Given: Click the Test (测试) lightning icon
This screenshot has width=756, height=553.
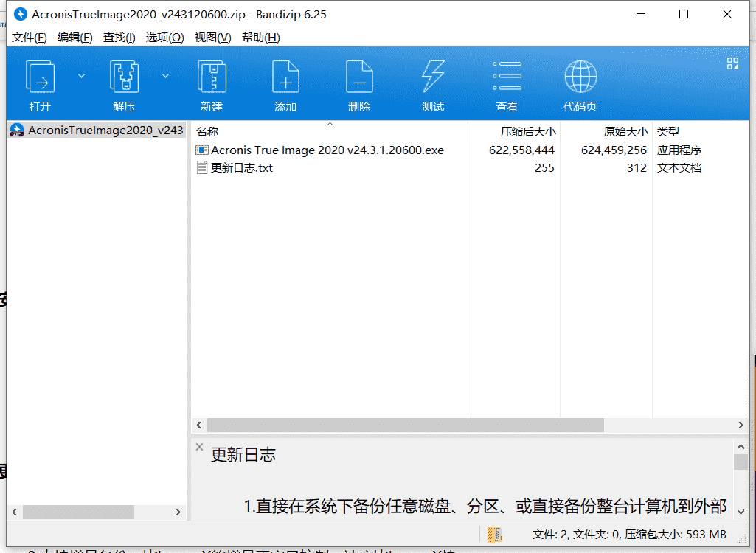Looking at the screenshot, I should pos(433,77).
